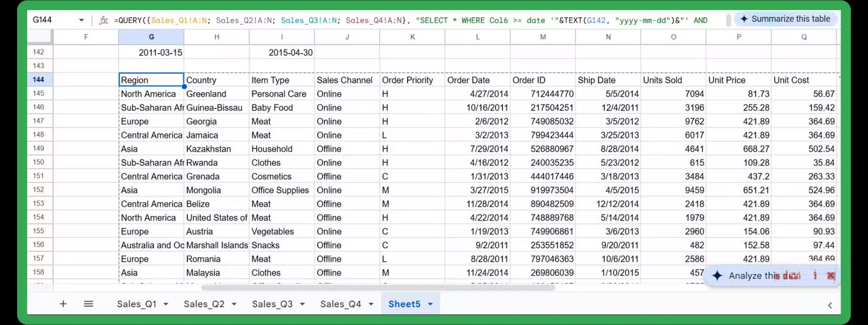Click the Summarize this table button

point(784,19)
